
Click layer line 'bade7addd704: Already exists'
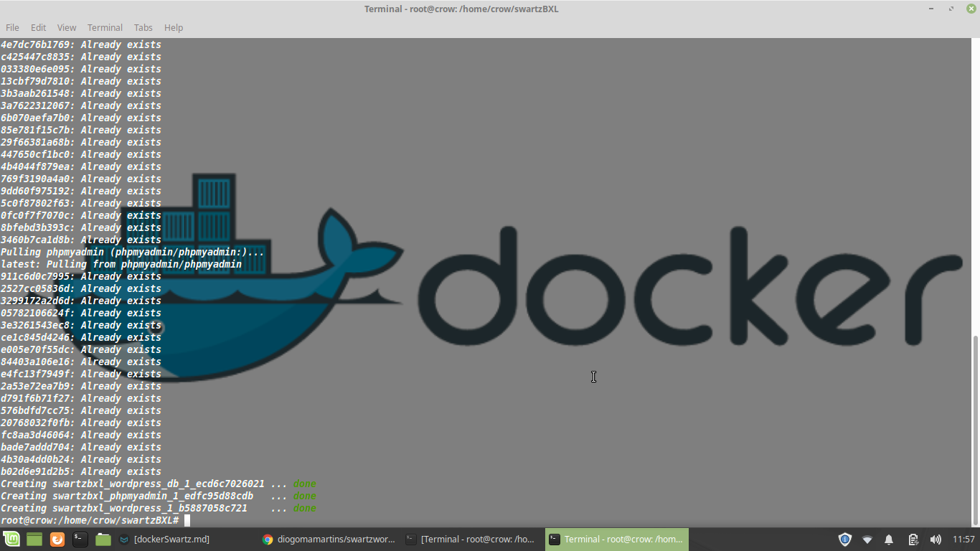(x=81, y=447)
